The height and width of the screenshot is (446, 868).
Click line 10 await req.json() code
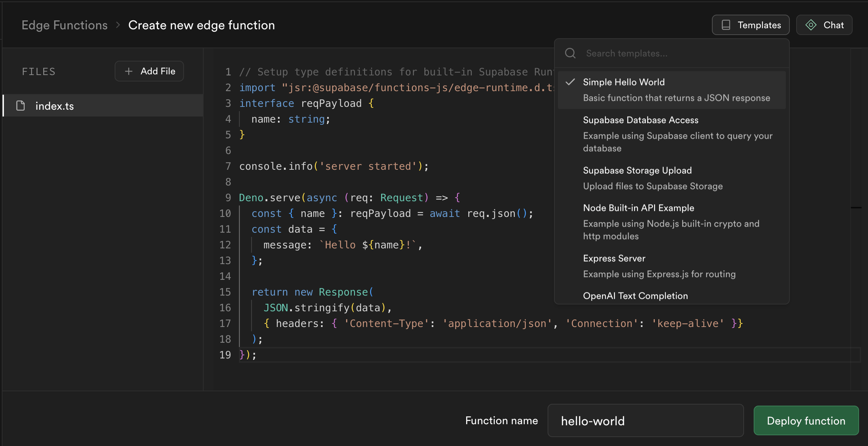coord(482,213)
